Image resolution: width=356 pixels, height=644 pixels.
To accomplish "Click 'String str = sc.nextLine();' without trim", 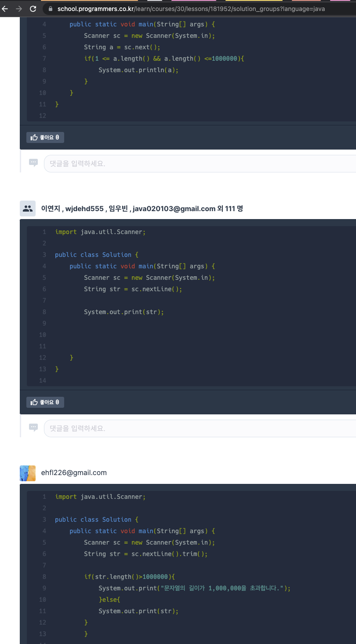I will click(x=133, y=289).
